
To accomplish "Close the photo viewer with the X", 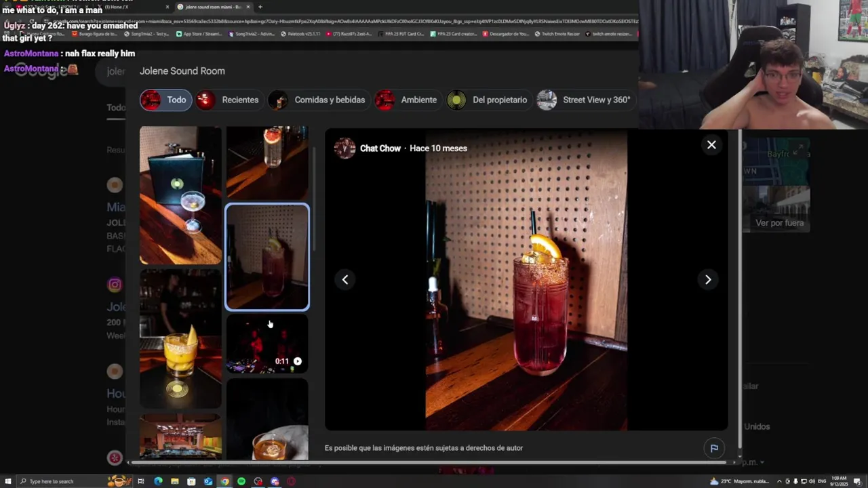I will pos(711,144).
